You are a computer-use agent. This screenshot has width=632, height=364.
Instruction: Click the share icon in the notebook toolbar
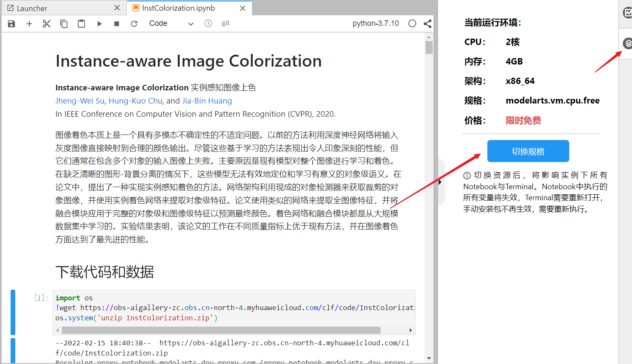click(428, 24)
